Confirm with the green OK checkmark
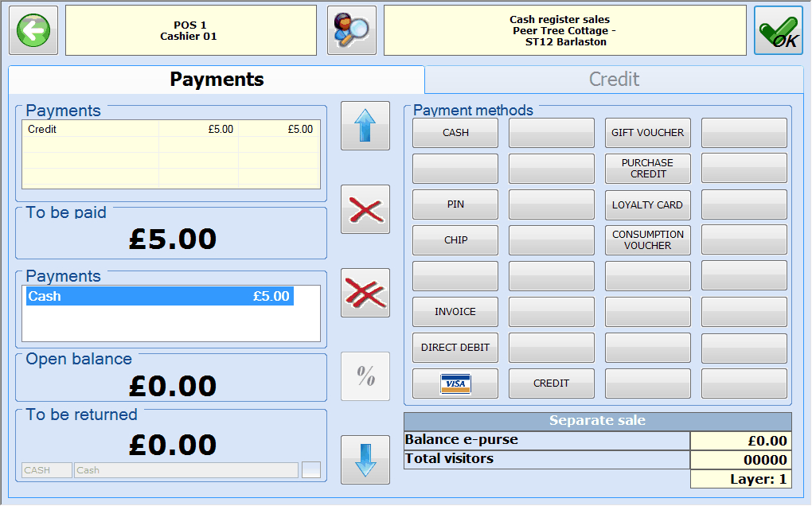 point(778,31)
